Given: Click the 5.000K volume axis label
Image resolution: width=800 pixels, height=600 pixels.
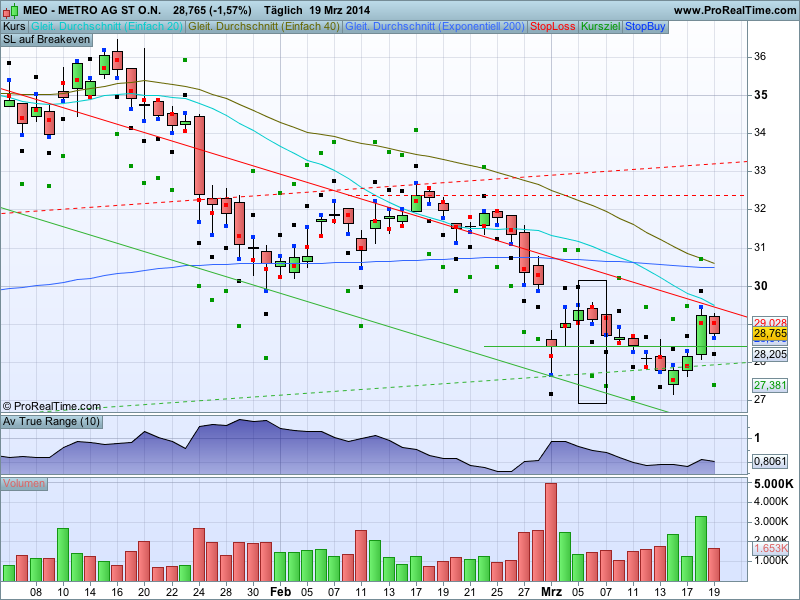Looking at the screenshot, I should [773, 484].
